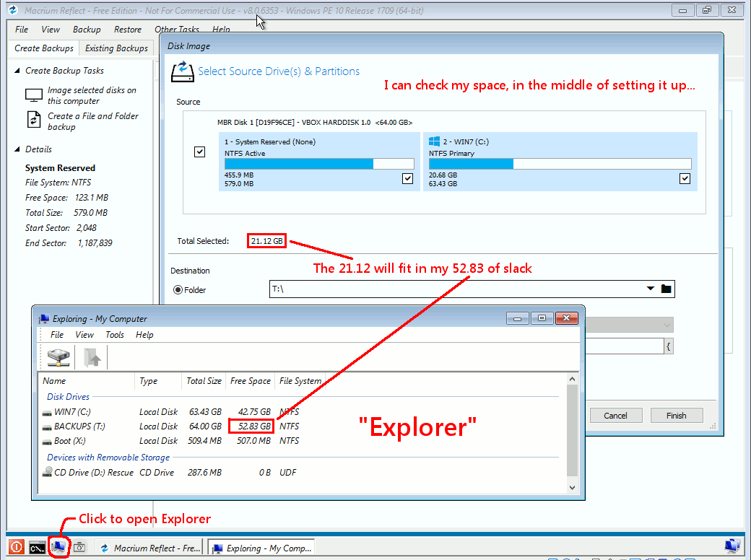Uncheck the WIN7 (C:) partition checkbox

coord(685,178)
